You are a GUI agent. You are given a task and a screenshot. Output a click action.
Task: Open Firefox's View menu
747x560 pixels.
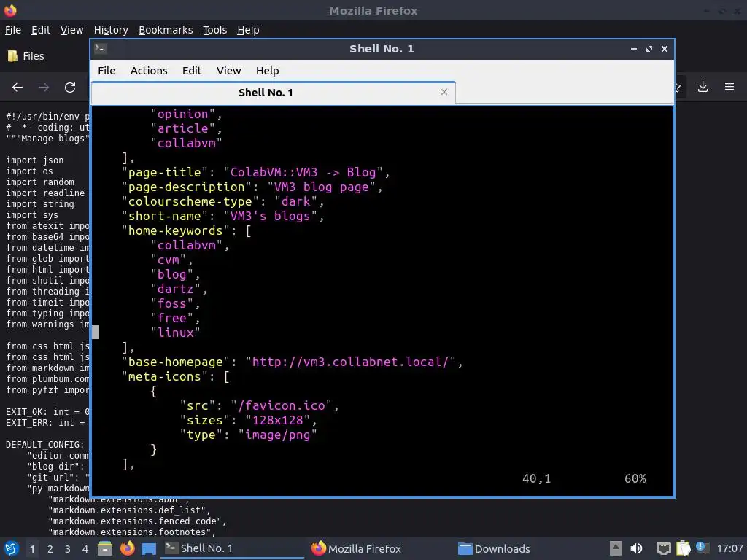pos(72,30)
